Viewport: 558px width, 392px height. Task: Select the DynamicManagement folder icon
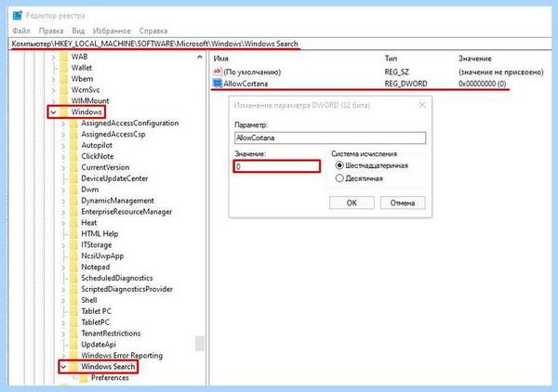tap(73, 201)
